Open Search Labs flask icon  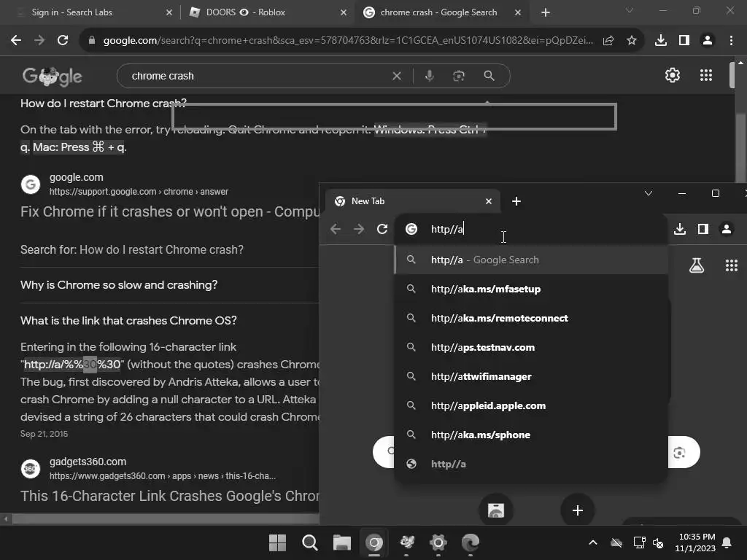[x=697, y=265]
